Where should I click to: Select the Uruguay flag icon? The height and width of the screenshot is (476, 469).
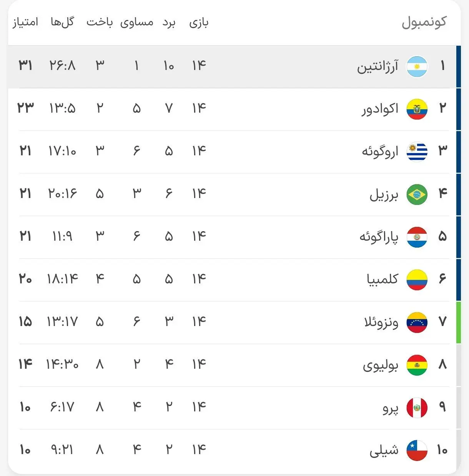pyautogui.click(x=417, y=152)
